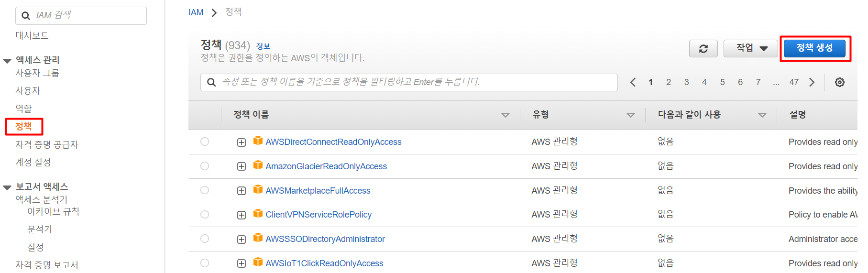Click the 정책 생성 button
The image size is (868, 273).
(x=814, y=48)
